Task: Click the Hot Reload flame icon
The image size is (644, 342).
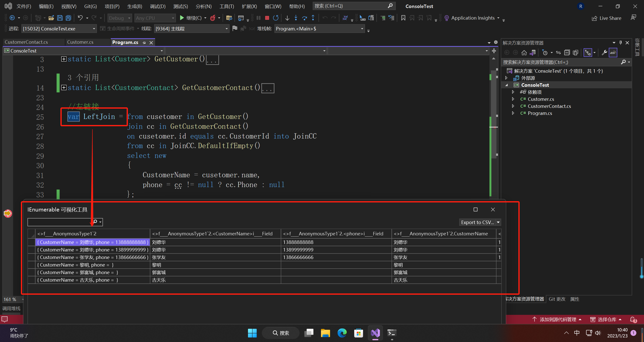Action: pos(213,18)
